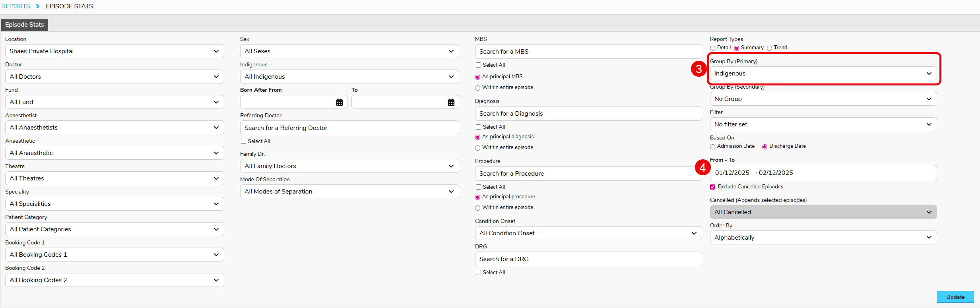Uncheck Exclude Cancelled Episodes
Viewport: 980px width, 308px height.
click(713, 187)
